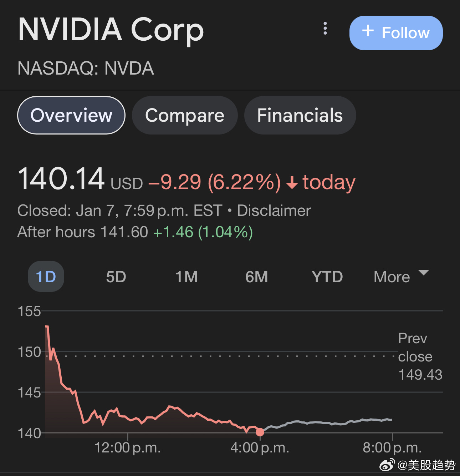Expand the More time ranges dropdown
This screenshot has width=460, height=476.
401,277
